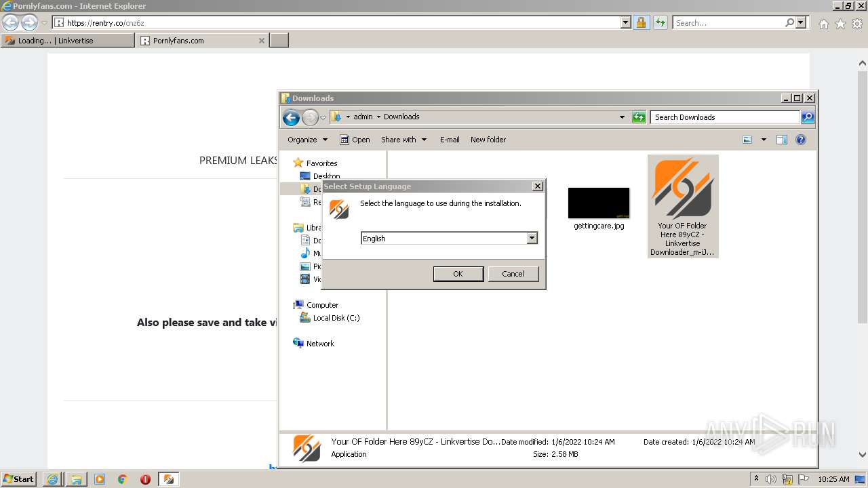The height and width of the screenshot is (488, 868).
Task: Click the E-mail toolbar button
Action: 450,140
